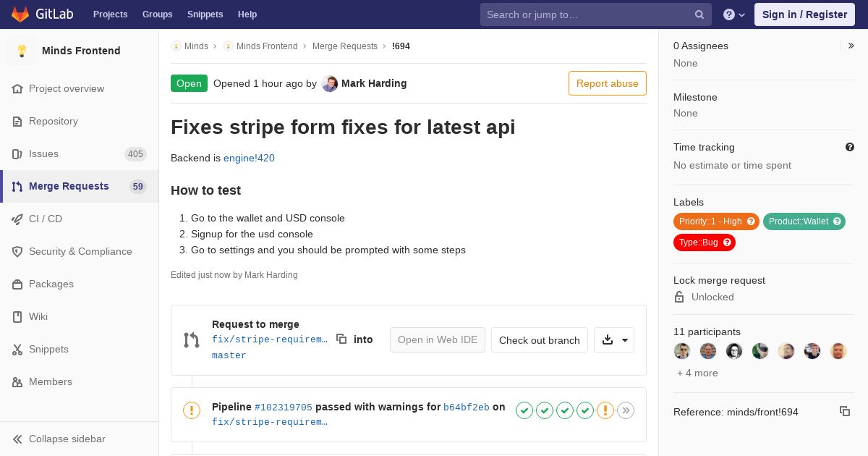
Task: Click the Issues board icon
Action: (17, 153)
